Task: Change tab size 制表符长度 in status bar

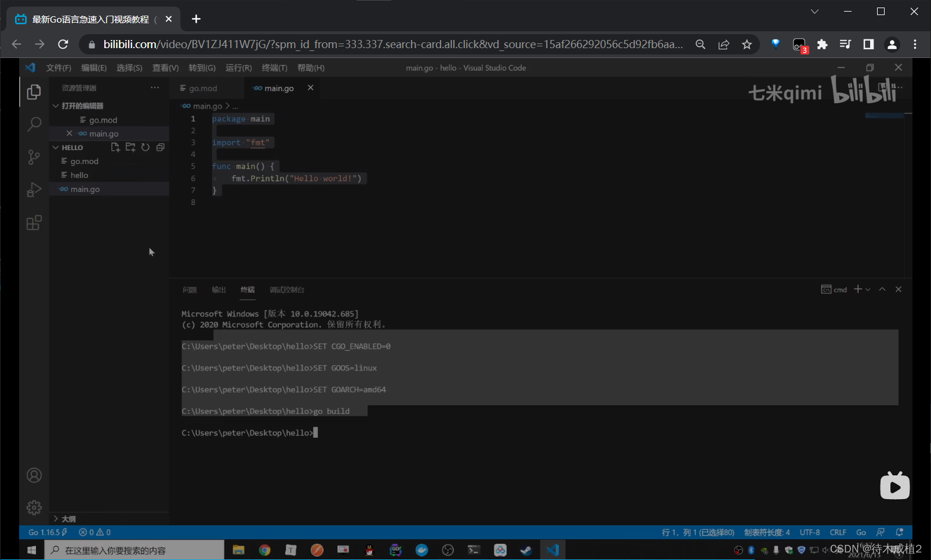Action: (767, 532)
